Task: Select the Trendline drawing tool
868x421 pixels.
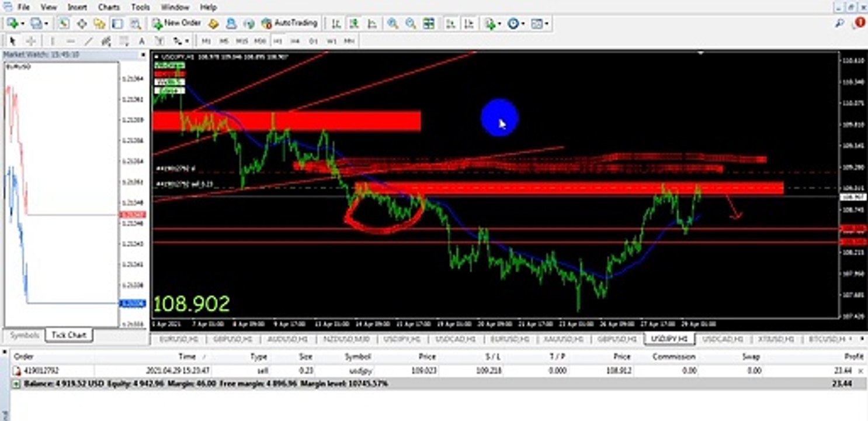Action: [88, 41]
